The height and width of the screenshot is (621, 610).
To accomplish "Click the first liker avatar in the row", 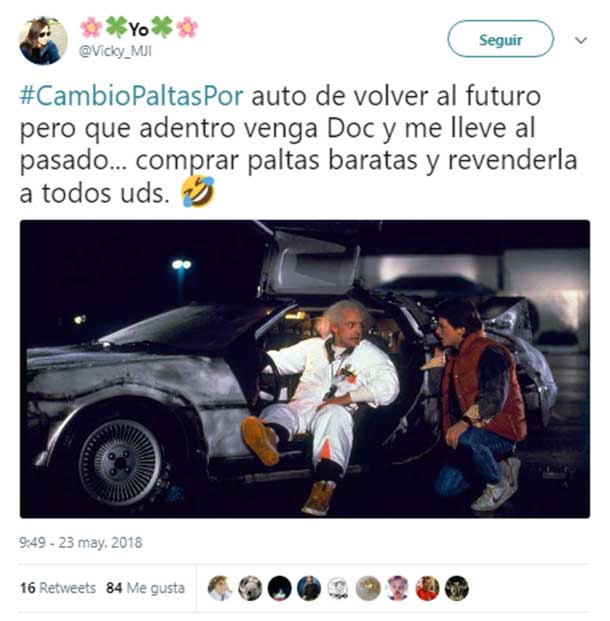I will (220, 588).
